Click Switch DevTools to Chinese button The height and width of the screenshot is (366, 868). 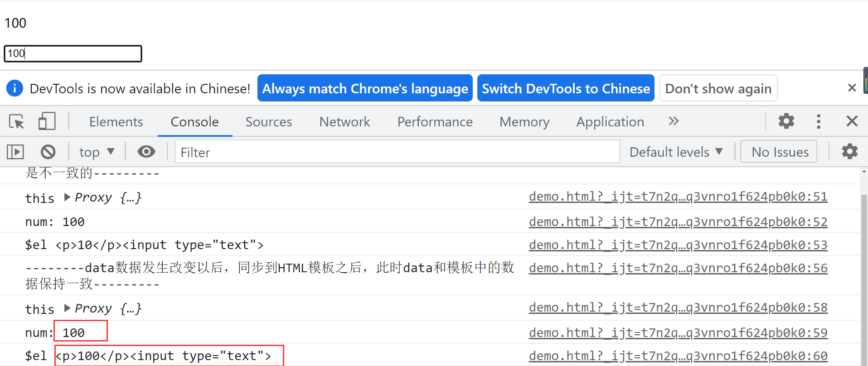[x=566, y=88]
